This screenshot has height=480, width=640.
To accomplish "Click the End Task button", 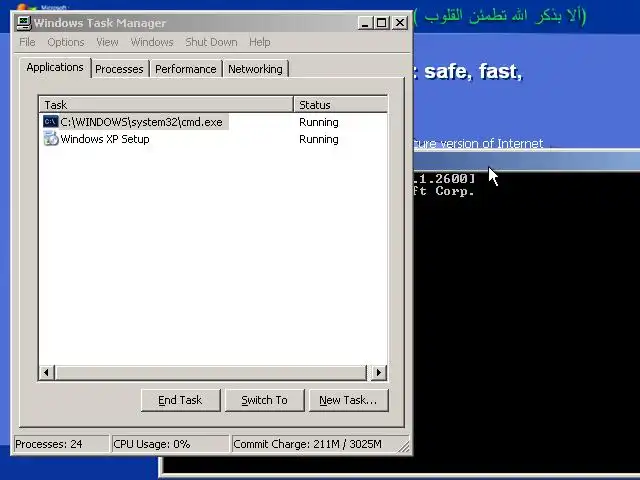I will [180, 400].
